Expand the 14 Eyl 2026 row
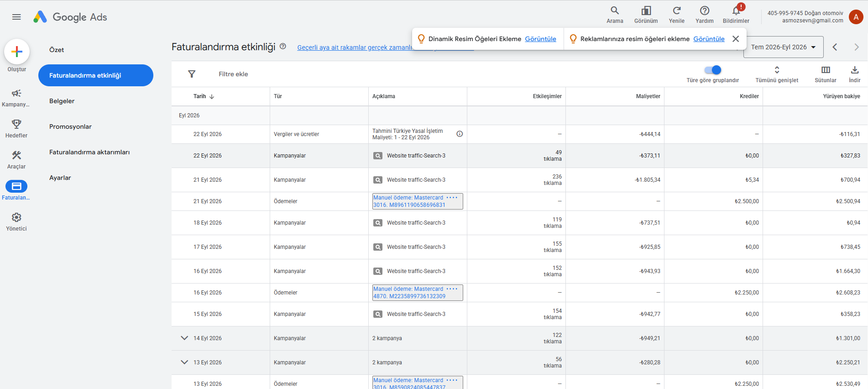This screenshot has height=389, width=868. click(184, 338)
